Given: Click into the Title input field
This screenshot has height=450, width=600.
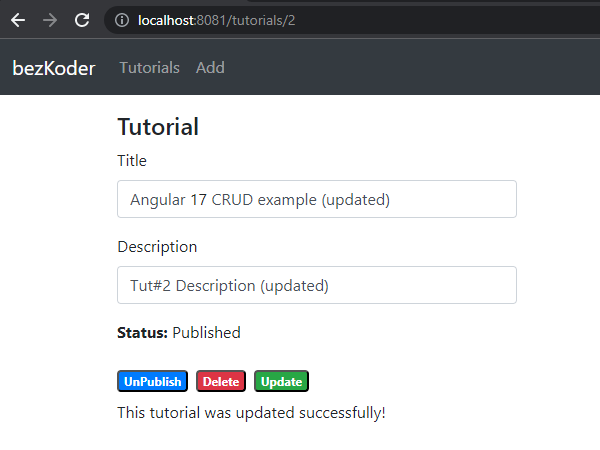Looking at the screenshot, I should click(317, 199).
